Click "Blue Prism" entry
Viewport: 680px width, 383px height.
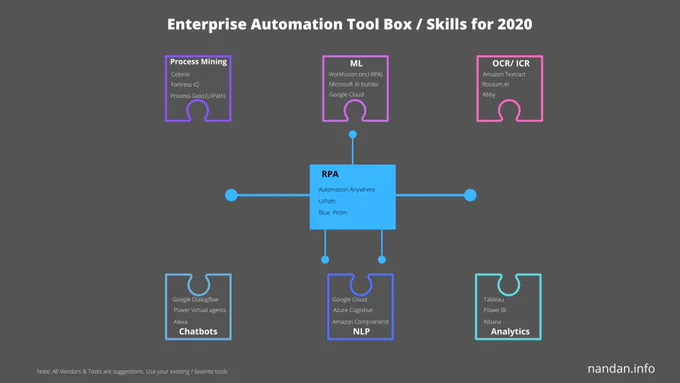[333, 213]
